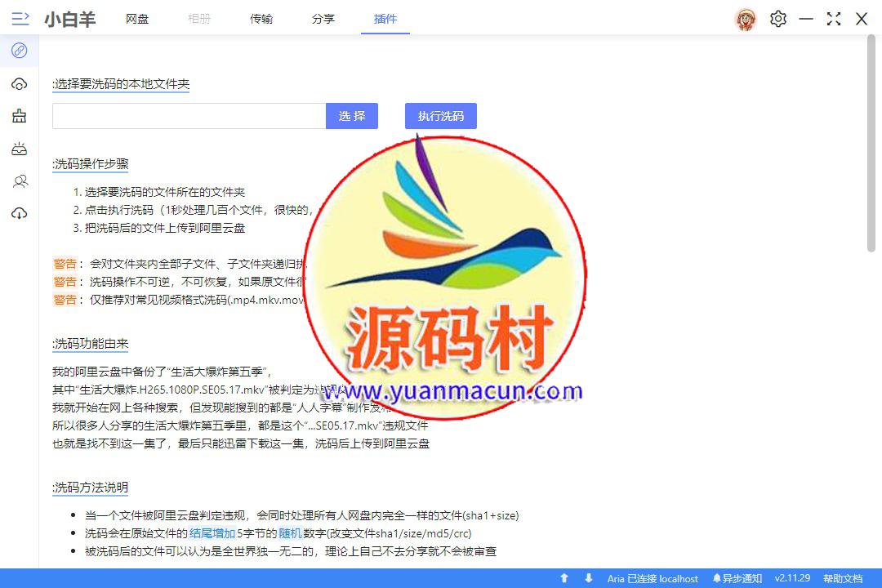Open the 分享 tab

tap(323, 19)
